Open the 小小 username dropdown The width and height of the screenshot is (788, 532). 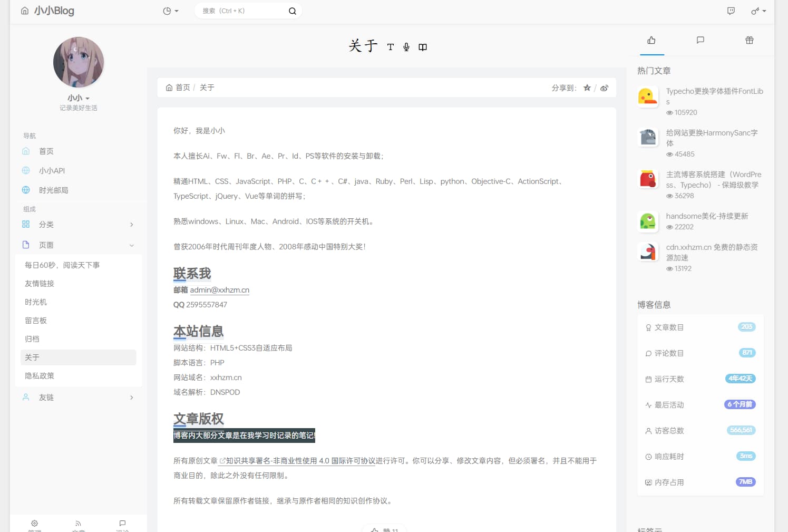(x=78, y=98)
